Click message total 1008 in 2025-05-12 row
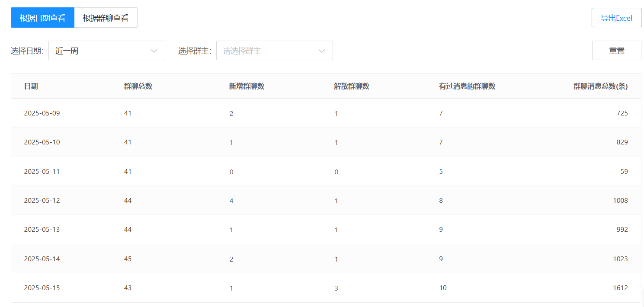This screenshot has width=644, height=307. pyautogui.click(x=620, y=201)
